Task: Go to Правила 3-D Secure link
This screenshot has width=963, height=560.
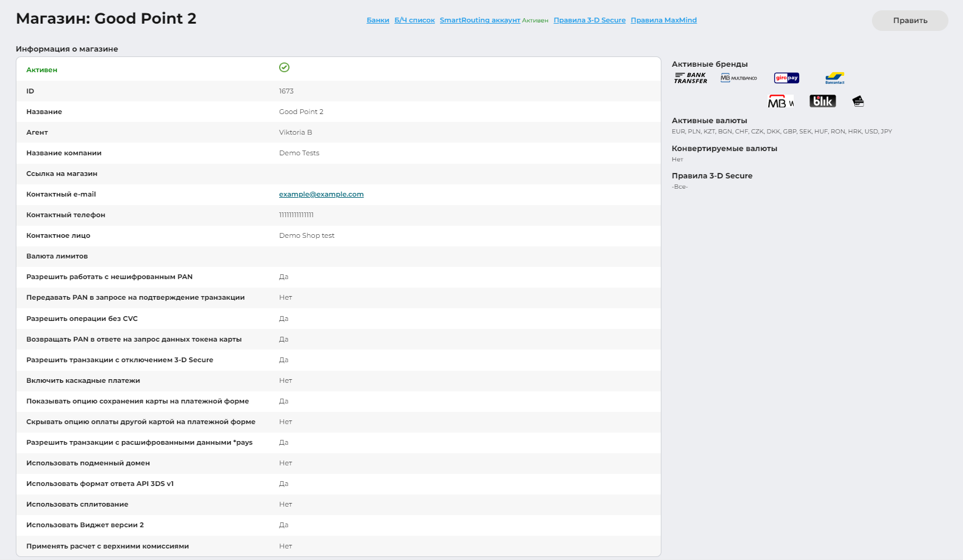Action: click(589, 21)
